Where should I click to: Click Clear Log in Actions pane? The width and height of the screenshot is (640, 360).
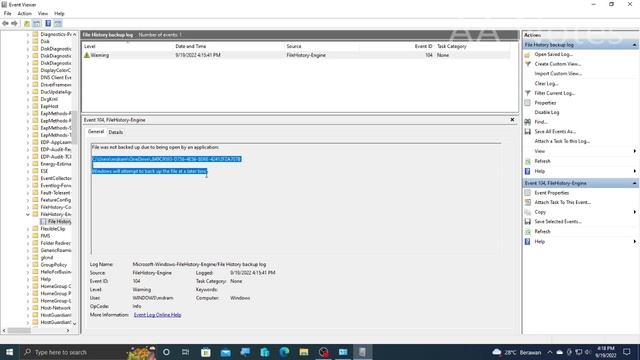[x=546, y=83]
